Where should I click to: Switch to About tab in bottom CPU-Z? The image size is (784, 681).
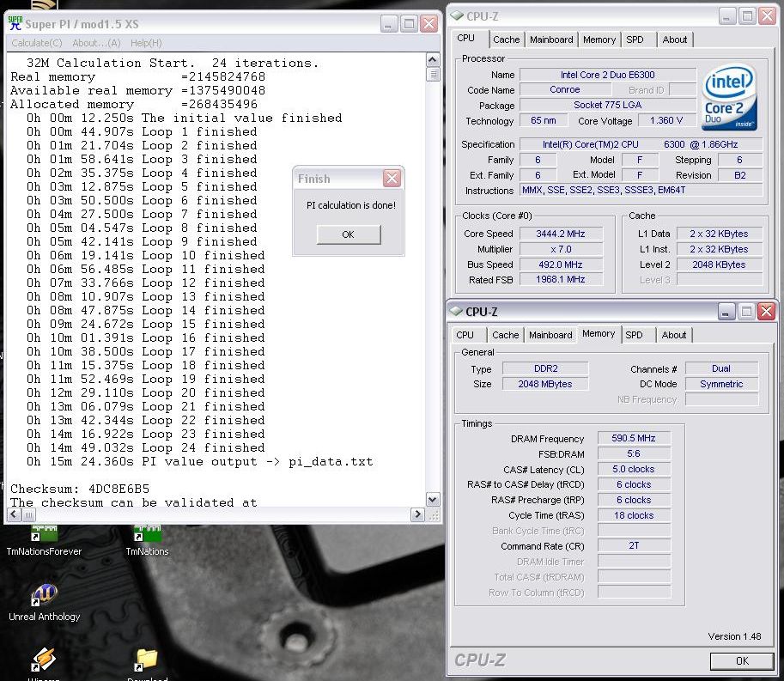[673, 335]
